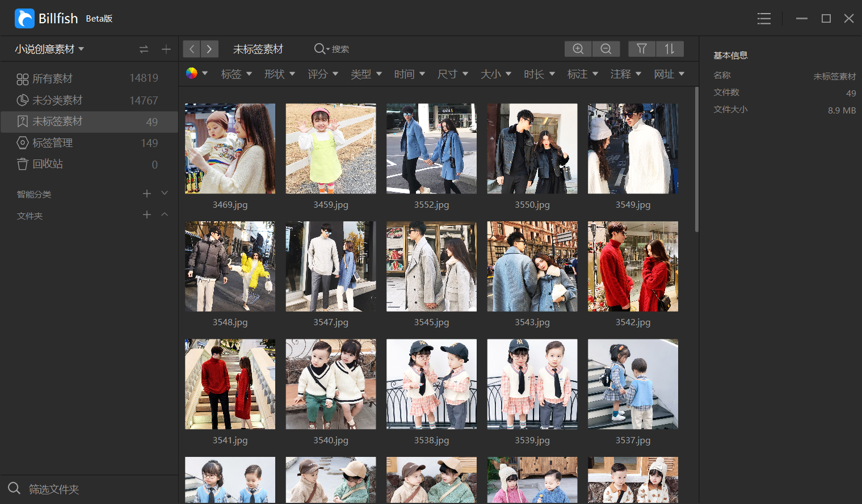Click the 标签管理 tag icon
The width and height of the screenshot is (862, 504).
click(22, 143)
